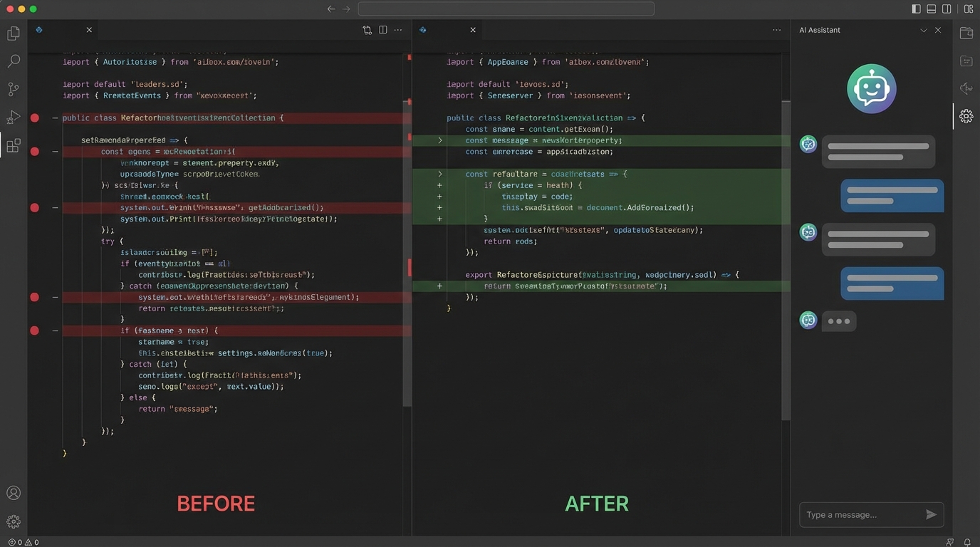Open the Run and Debug view
This screenshot has width=980, height=547.
[13, 117]
